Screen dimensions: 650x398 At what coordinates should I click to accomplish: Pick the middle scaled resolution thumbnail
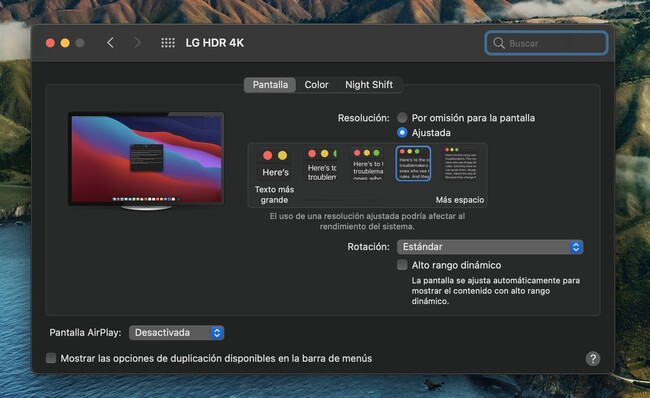point(367,164)
